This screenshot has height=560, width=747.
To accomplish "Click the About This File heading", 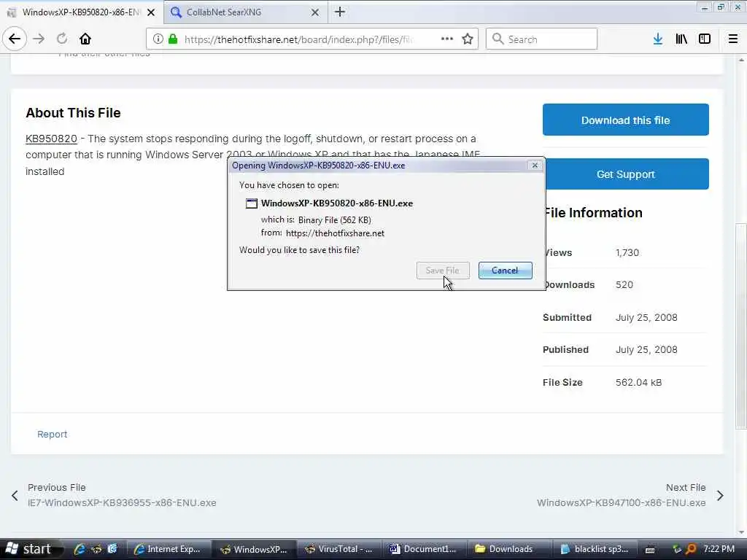I will (x=74, y=113).
